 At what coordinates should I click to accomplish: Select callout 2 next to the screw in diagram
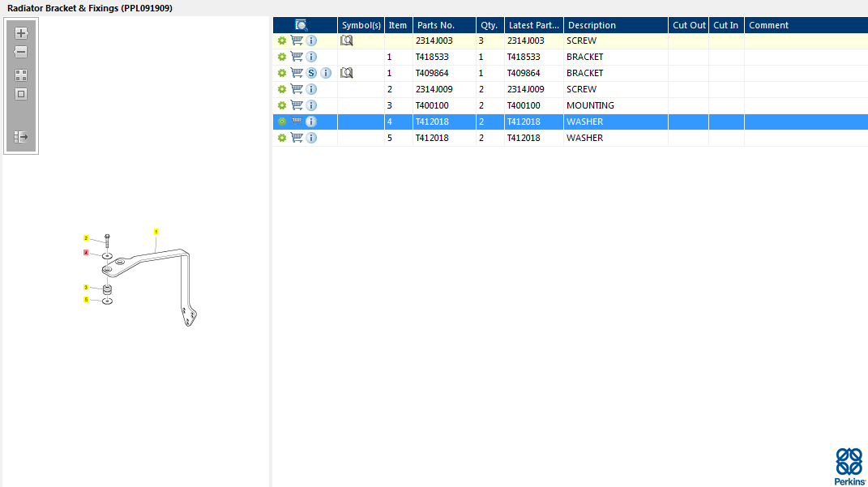coord(86,238)
